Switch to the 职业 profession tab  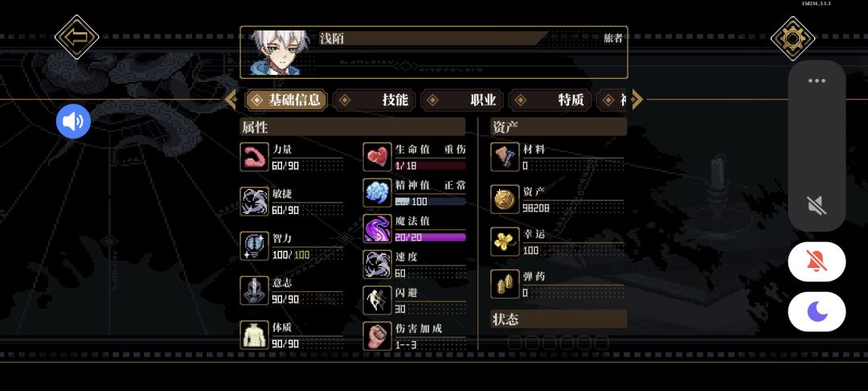click(x=461, y=100)
